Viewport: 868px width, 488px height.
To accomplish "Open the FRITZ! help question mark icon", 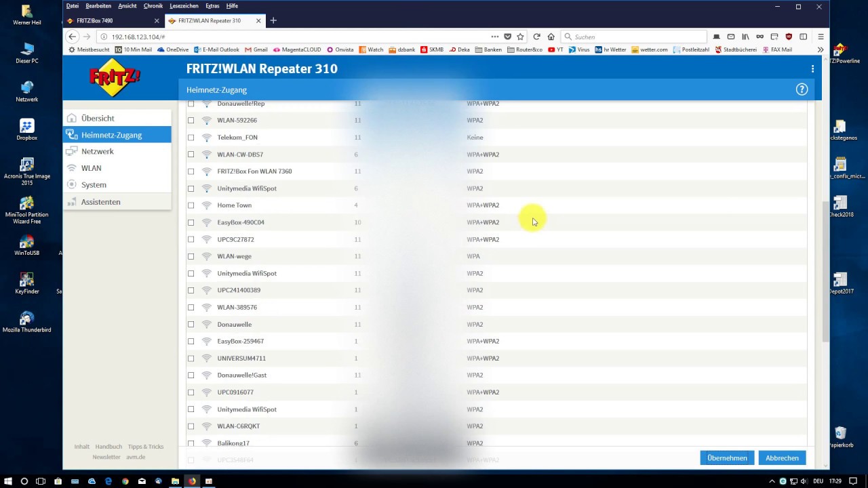I will 802,89.
